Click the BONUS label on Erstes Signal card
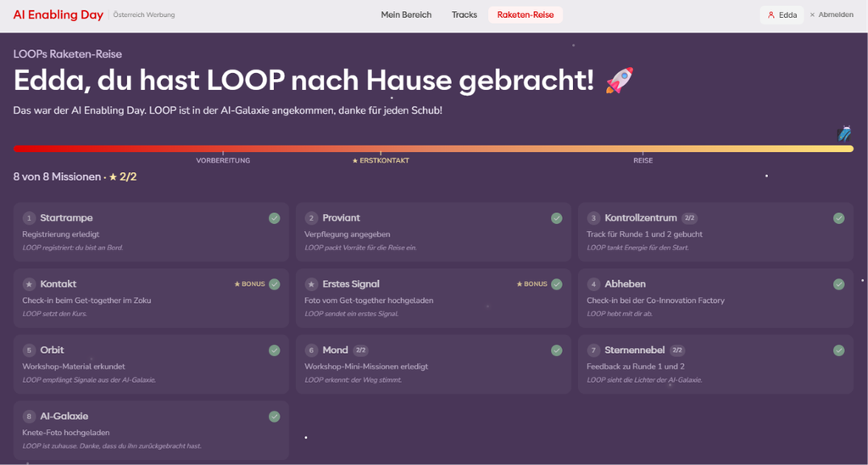 tap(532, 284)
